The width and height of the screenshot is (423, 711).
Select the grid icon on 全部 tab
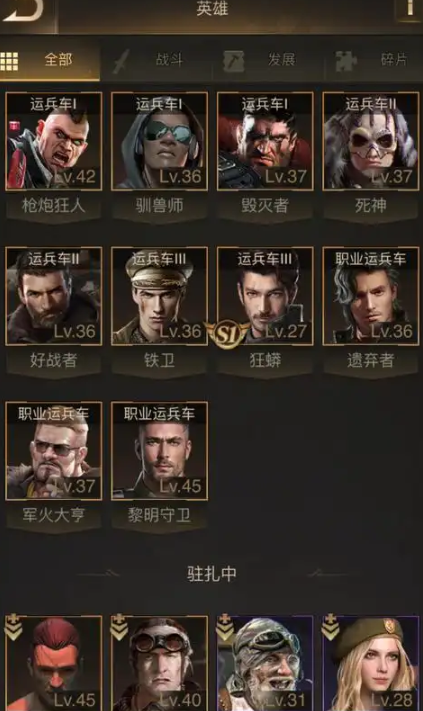click(10, 61)
